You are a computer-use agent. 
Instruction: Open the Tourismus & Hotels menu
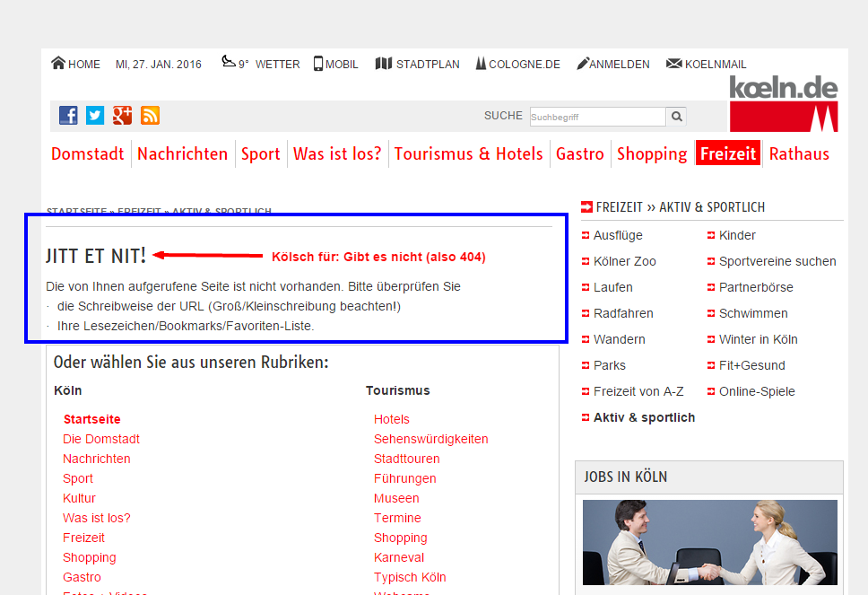468,153
